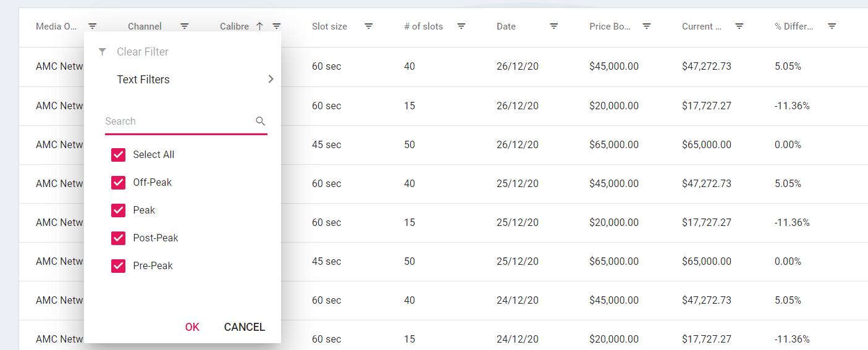This screenshot has height=350, width=868.
Task: Click the Channel column filter icon
Action: 184,27
